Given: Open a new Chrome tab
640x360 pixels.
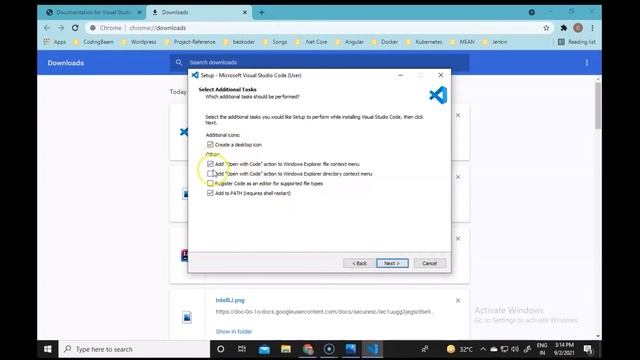Looking at the screenshot, I should 262,12.
